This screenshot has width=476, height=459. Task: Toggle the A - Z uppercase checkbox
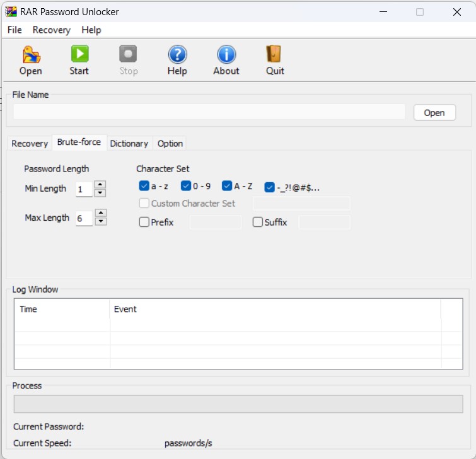pyautogui.click(x=227, y=186)
